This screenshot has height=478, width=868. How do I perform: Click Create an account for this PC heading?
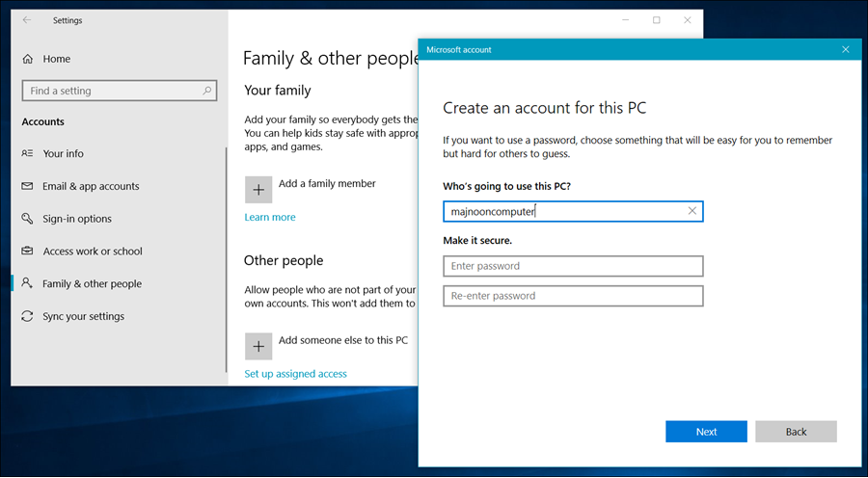point(545,108)
